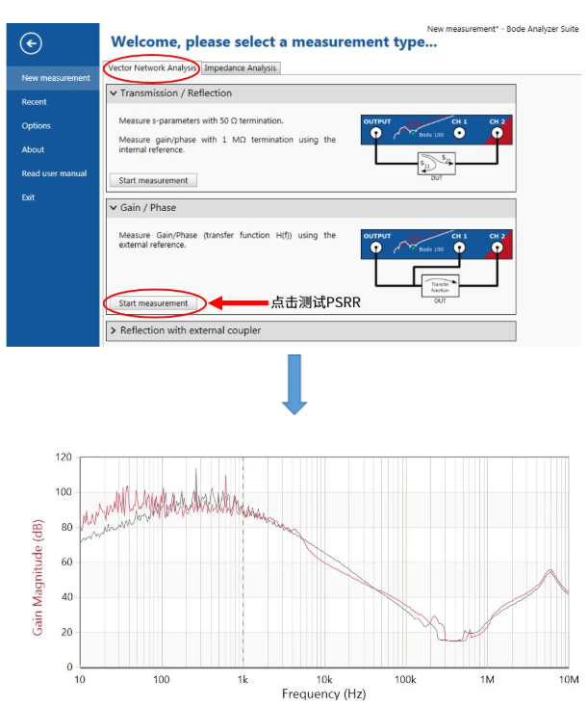The height and width of the screenshot is (706, 588).
Task: Select Read user manual in sidebar
Action: point(54,174)
